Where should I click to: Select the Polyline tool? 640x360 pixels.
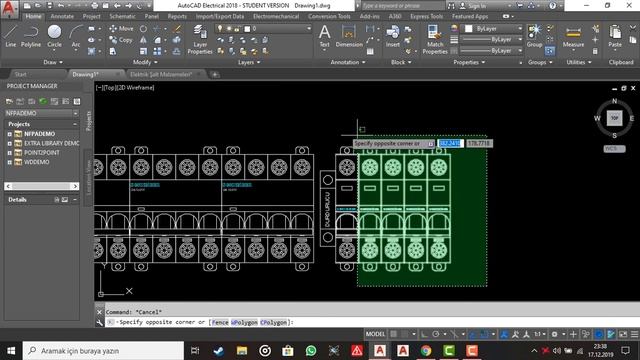(x=31, y=36)
